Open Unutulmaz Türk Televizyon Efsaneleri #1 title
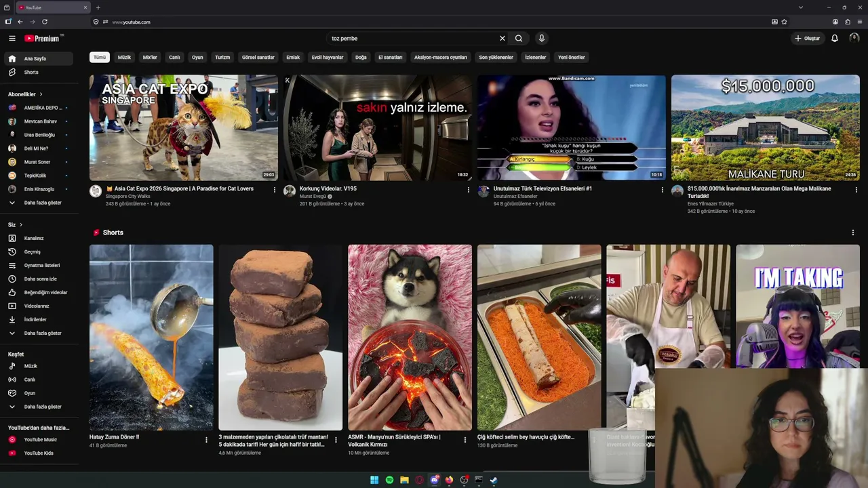 (542, 188)
